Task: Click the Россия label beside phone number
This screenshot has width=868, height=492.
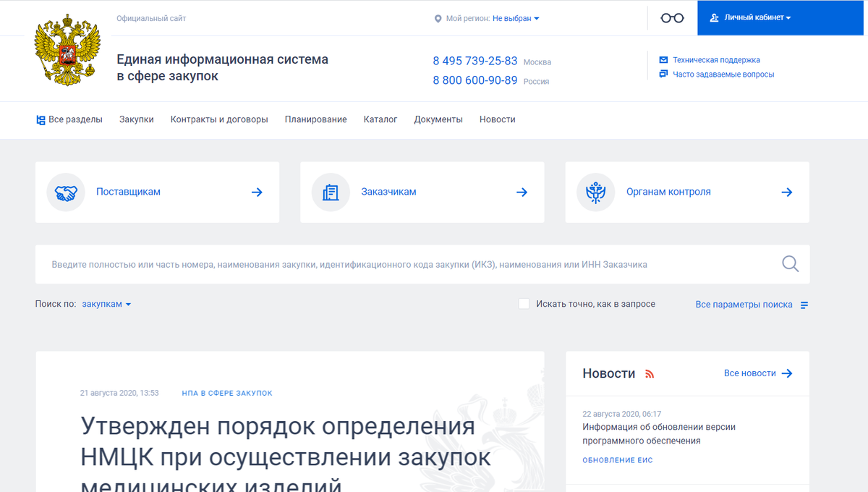Action: click(536, 82)
